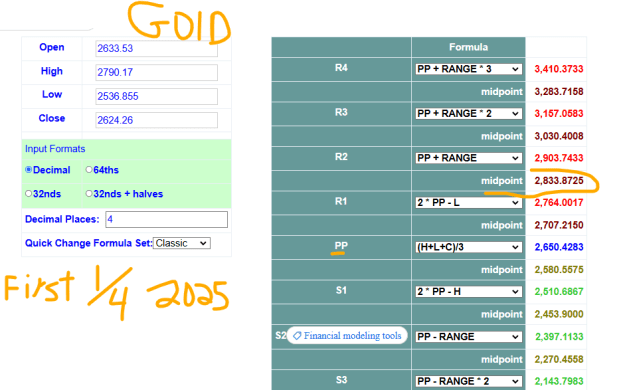Click the R1 row label
The image size is (625, 390).
[x=341, y=201]
